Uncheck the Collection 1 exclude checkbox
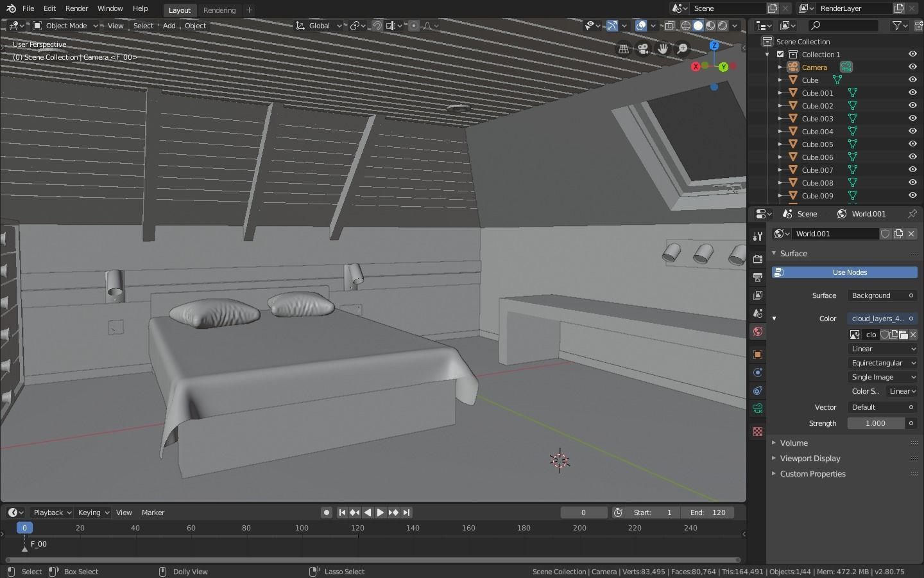Viewport: 924px width, 578px height. coord(780,55)
